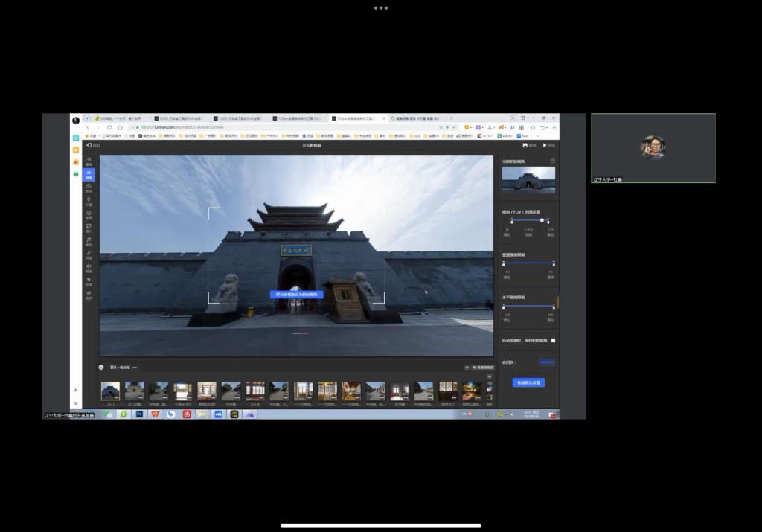
Task: Open a new browser tab
Action: tap(451, 118)
